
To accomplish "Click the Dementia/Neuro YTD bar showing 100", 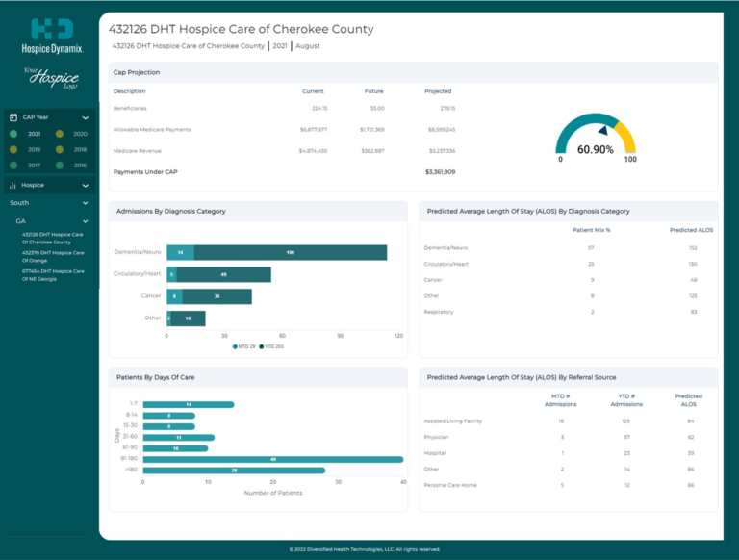I will [291, 253].
